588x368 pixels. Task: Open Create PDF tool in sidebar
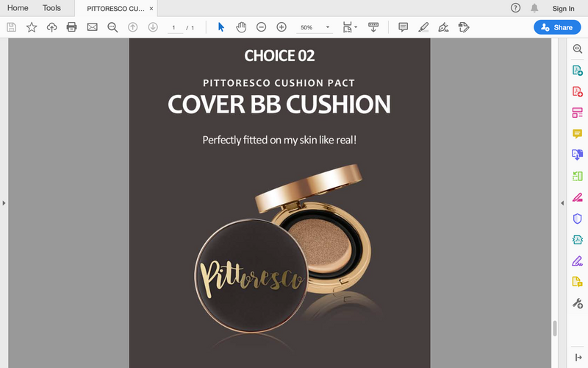578,91
